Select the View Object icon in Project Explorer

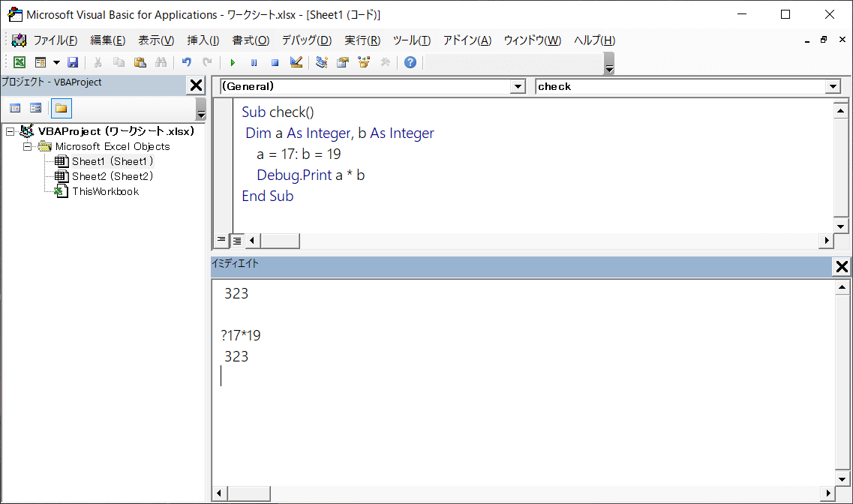[x=35, y=108]
